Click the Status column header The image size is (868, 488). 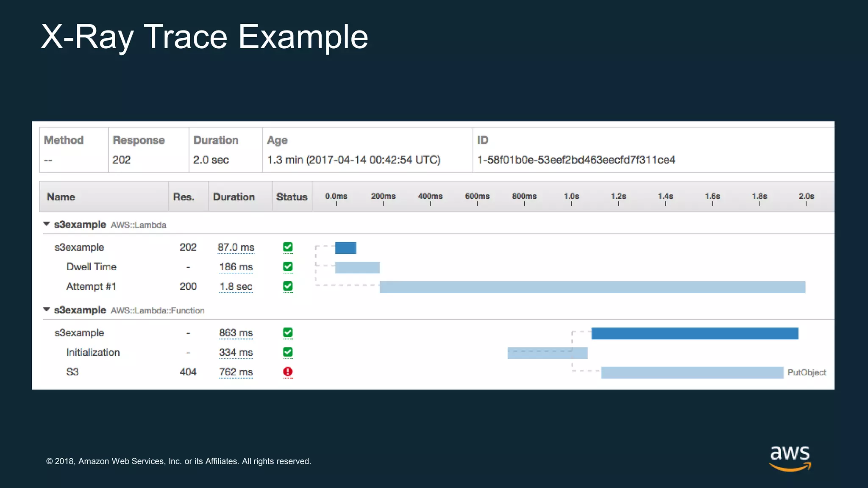(292, 197)
